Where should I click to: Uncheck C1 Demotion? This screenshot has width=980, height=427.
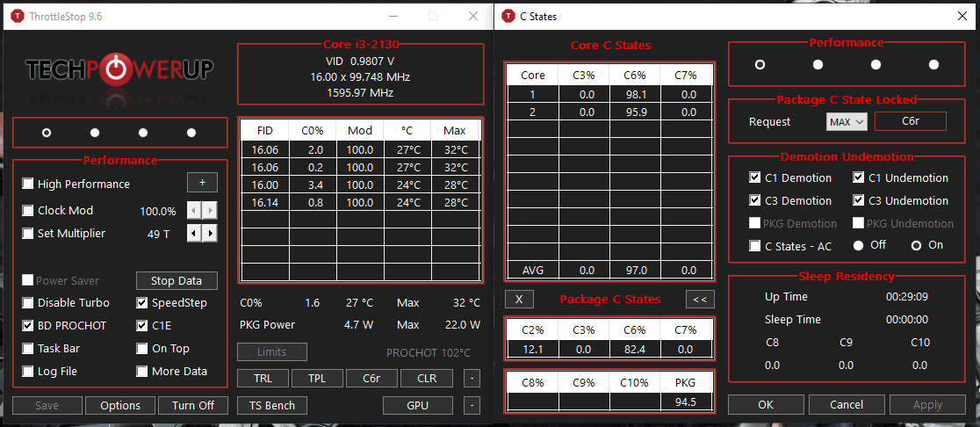pyautogui.click(x=755, y=177)
